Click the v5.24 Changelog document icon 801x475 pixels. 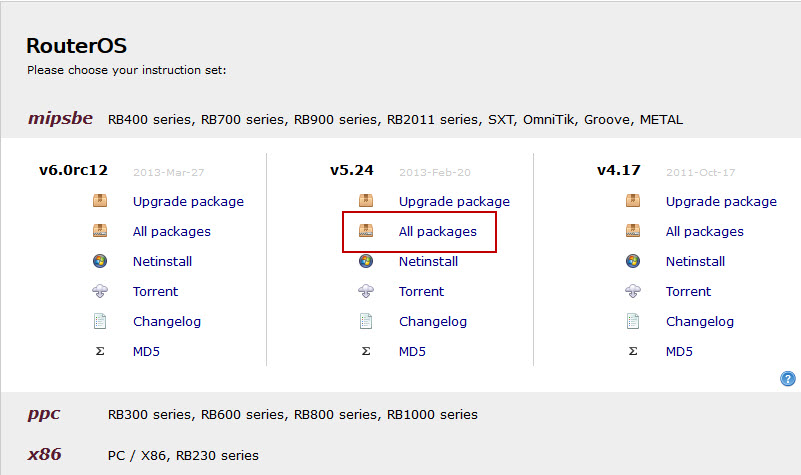366,321
